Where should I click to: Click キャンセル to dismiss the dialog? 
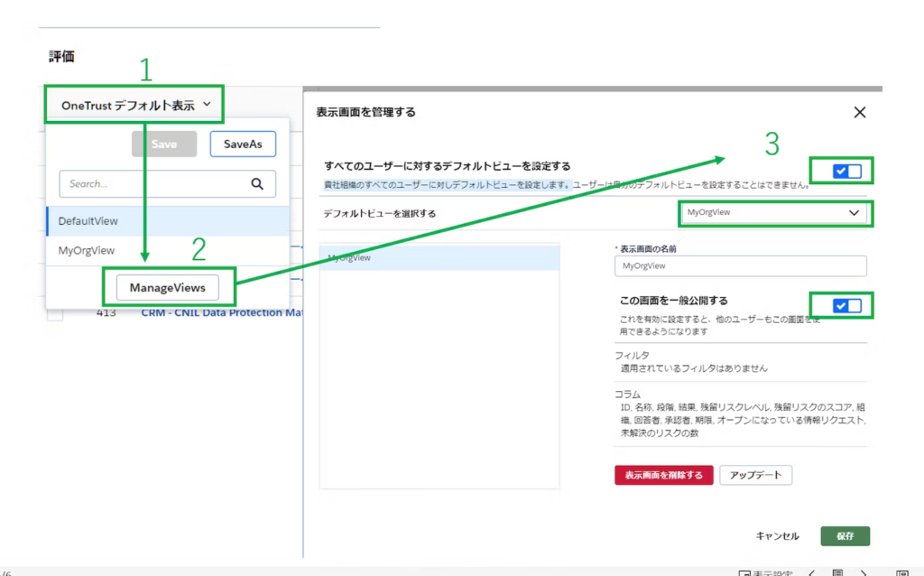[x=777, y=536]
